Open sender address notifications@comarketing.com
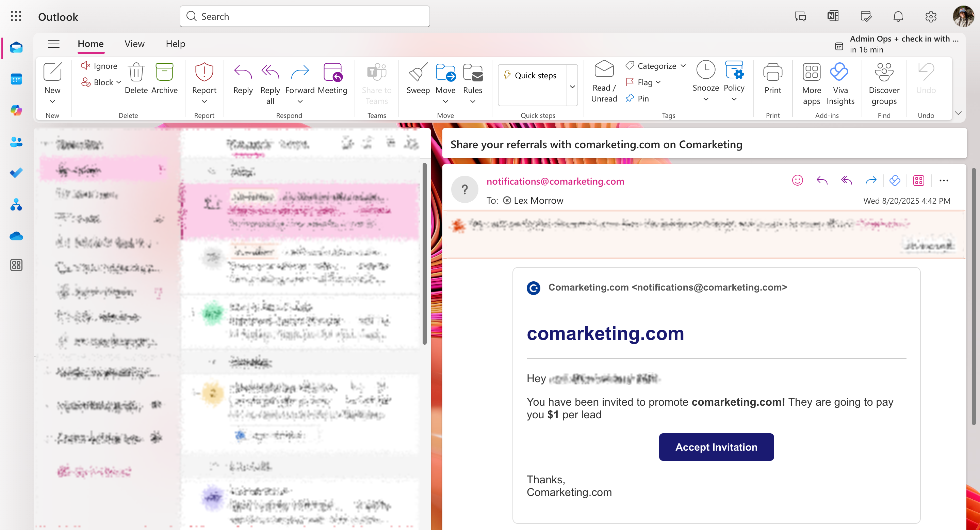Viewport: 980px width, 530px height. tap(555, 181)
